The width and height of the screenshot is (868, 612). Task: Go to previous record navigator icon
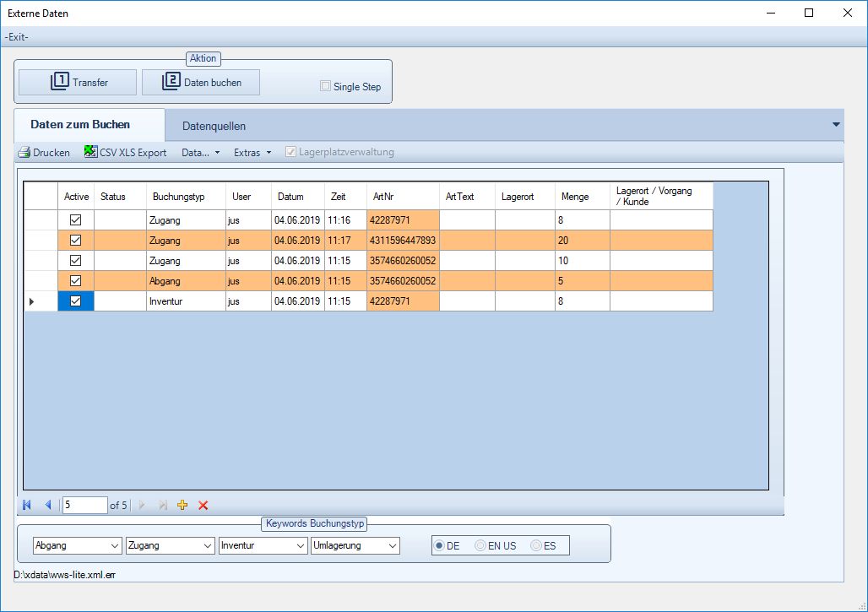(48, 505)
